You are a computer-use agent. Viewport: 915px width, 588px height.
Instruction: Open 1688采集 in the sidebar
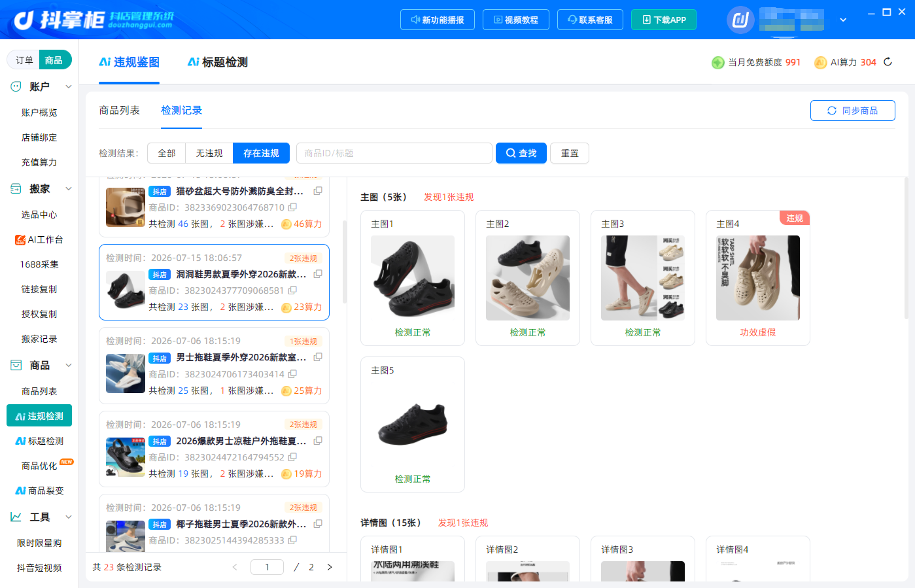pyautogui.click(x=39, y=264)
